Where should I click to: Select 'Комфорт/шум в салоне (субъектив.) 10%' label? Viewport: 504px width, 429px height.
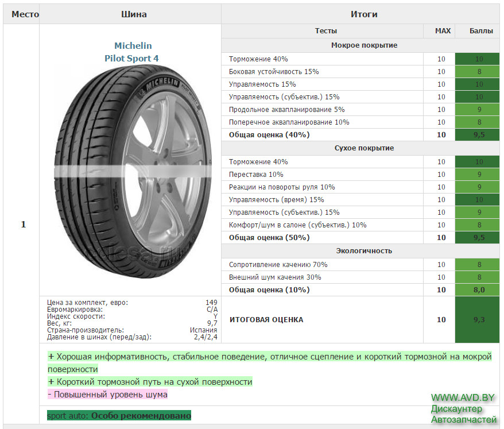[298, 225]
